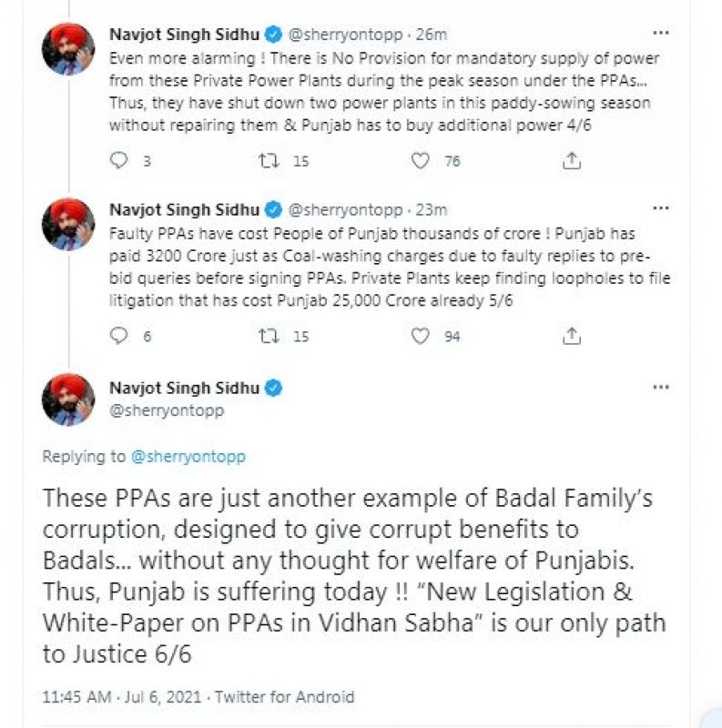Share the 5/6 tweet

coord(571,336)
